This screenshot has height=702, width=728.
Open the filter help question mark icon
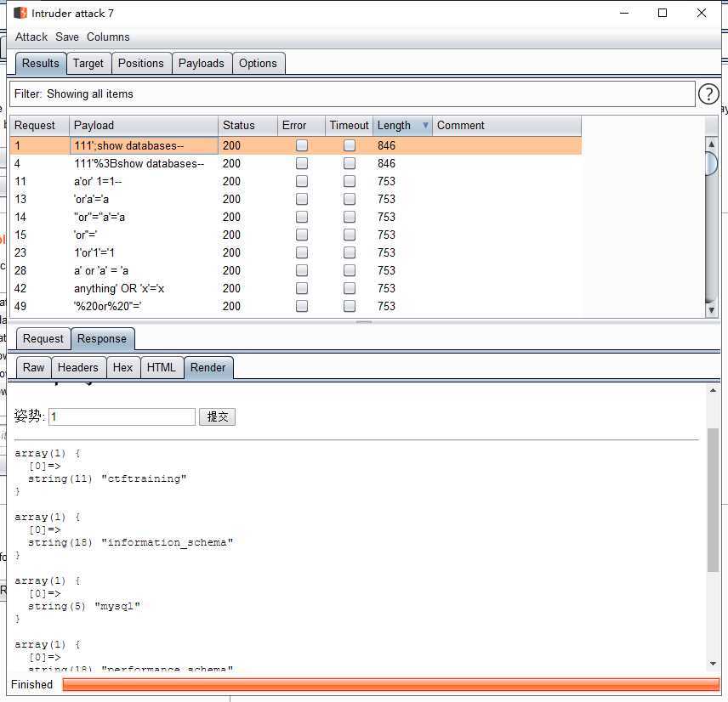coord(708,94)
